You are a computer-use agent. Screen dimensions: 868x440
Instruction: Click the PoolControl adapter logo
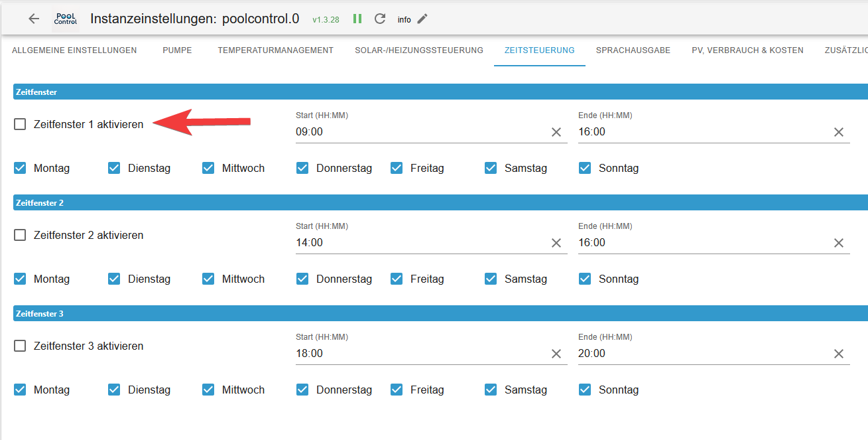(x=66, y=19)
